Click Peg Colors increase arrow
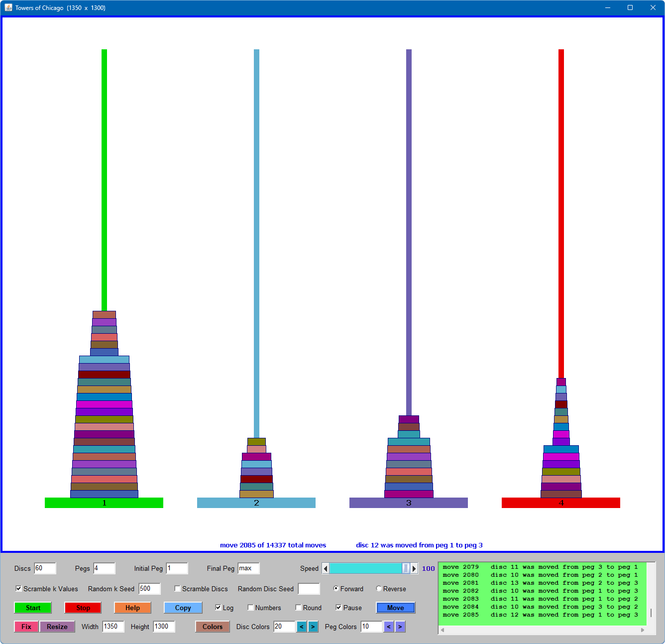The width and height of the screenshot is (665, 644). pyautogui.click(x=400, y=627)
